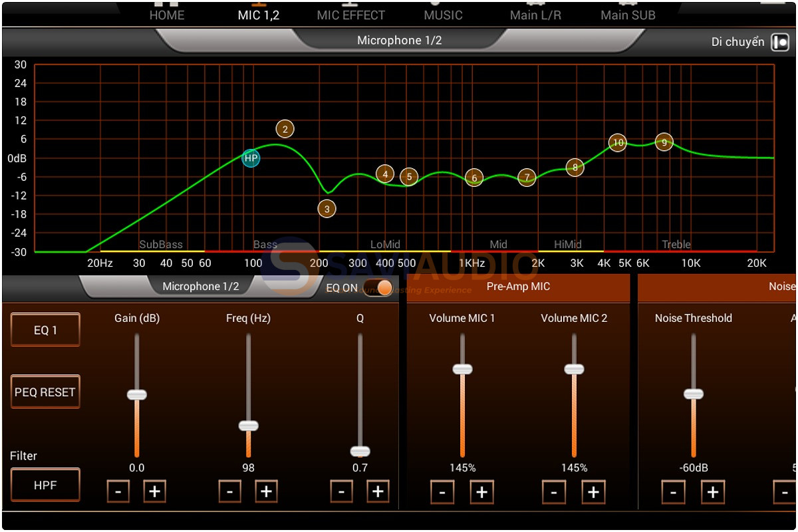
Task: Click the Gain value 0.0
Action: [x=137, y=467]
